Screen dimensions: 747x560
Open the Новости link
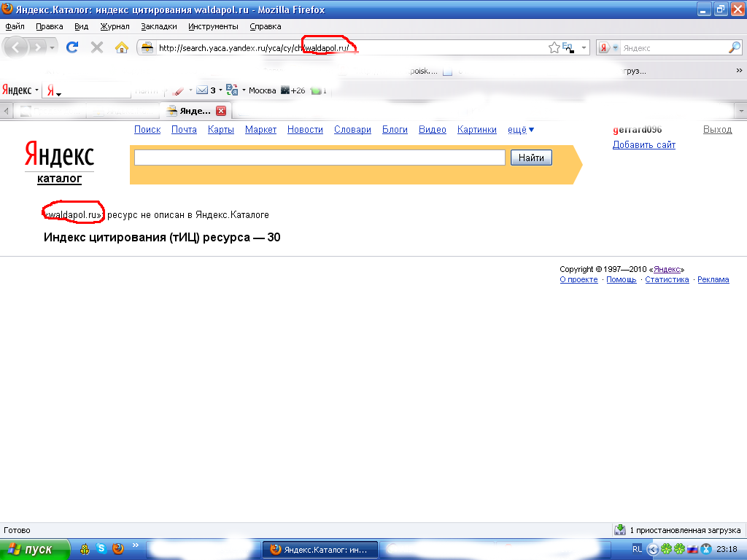tap(305, 130)
